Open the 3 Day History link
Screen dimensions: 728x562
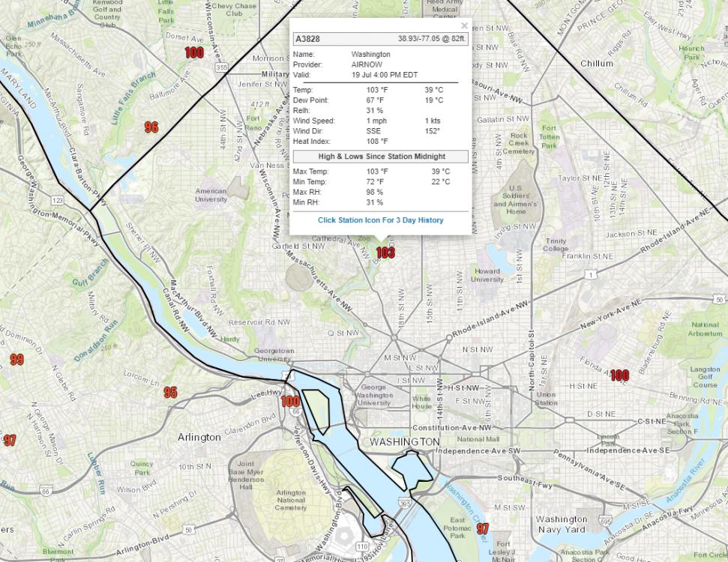[380, 220]
